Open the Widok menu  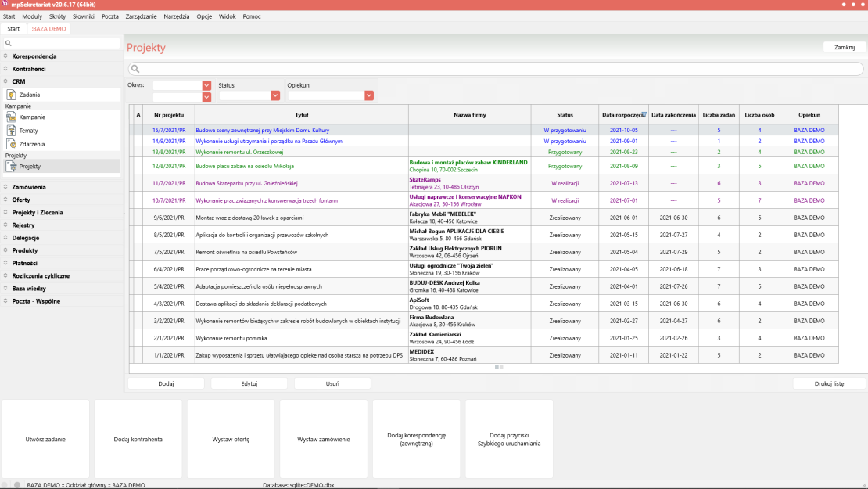tap(227, 16)
